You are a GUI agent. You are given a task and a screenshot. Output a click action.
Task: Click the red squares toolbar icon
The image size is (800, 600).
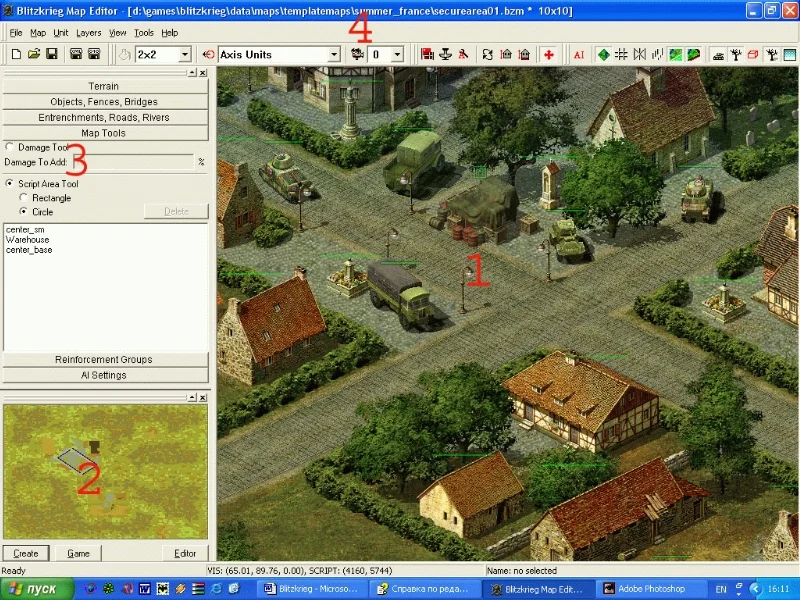coord(427,54)
